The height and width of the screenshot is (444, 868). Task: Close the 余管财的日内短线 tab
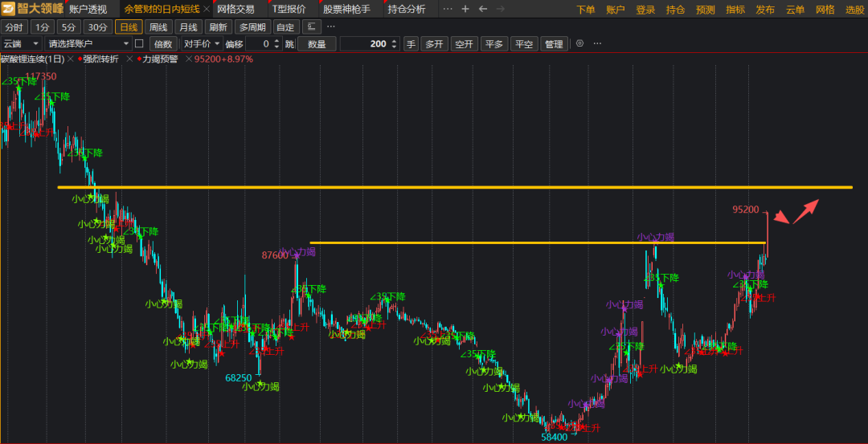[207, 9]
